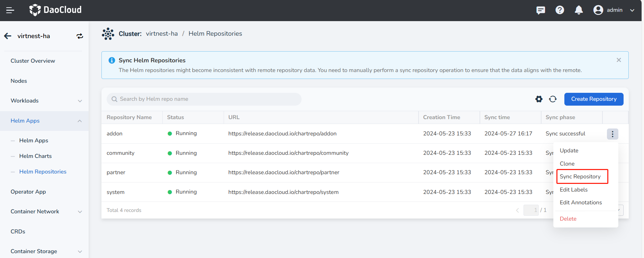The image size is (644, 258).
Task: Open the help question mark icon
Action: coord(560,10)
